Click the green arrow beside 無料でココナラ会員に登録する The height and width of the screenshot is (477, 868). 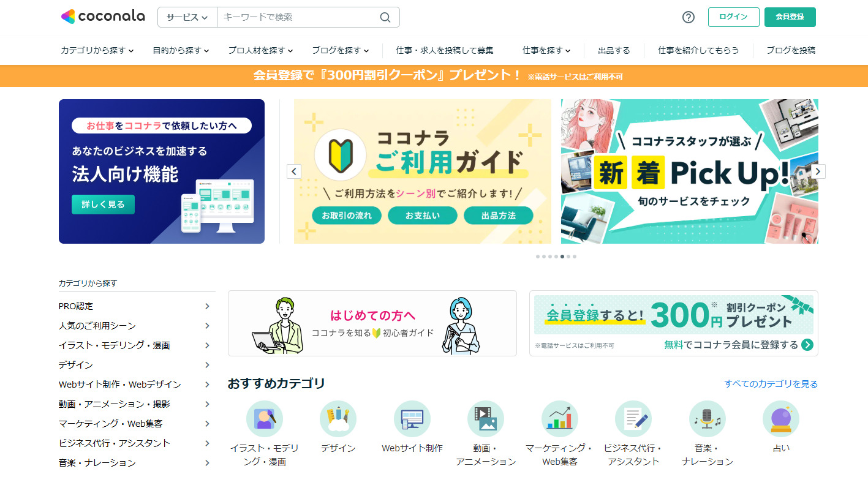click(x=807, y=345)
